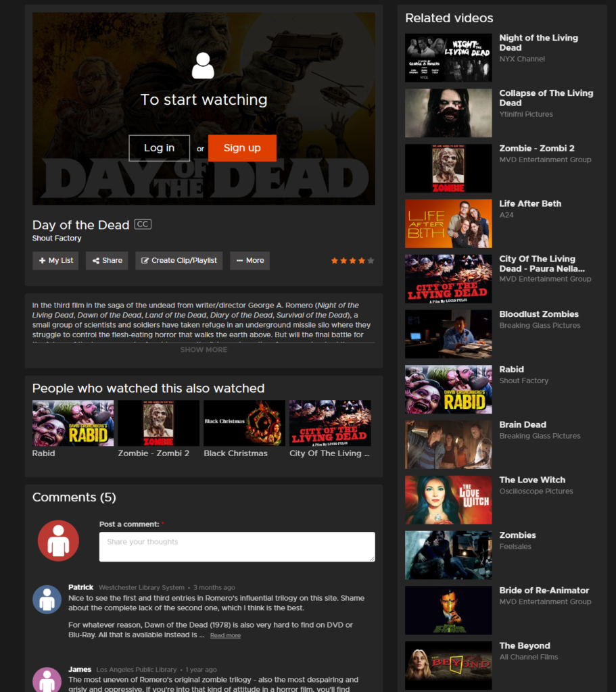Open the Rabid thumbnail in "also watched"
616x692 pixels.
tap(73, 423)
